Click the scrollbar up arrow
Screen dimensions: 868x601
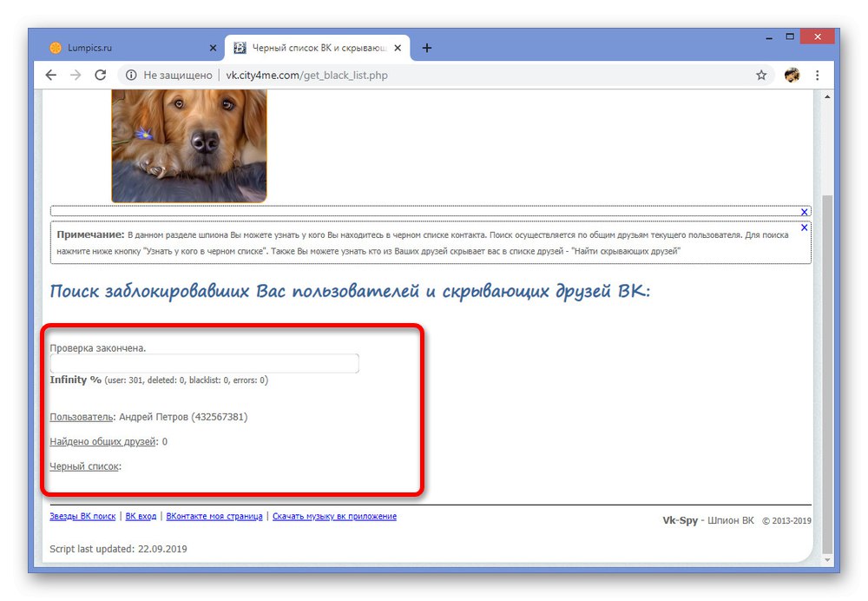(x=827, y=96)
